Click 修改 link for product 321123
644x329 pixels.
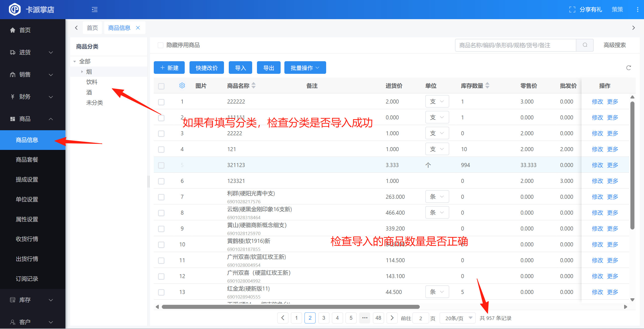[597, 165]
